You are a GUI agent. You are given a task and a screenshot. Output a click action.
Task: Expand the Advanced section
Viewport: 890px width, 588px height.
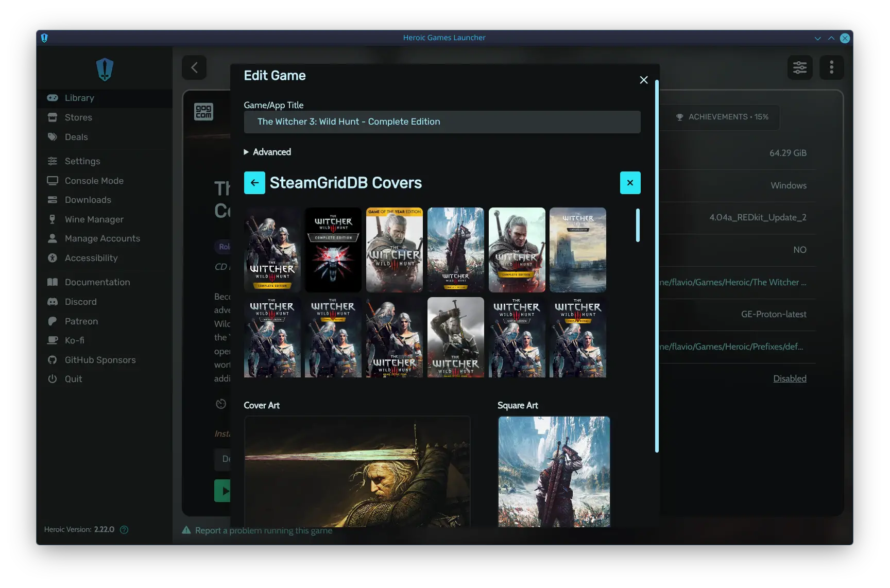pos(267,152)
